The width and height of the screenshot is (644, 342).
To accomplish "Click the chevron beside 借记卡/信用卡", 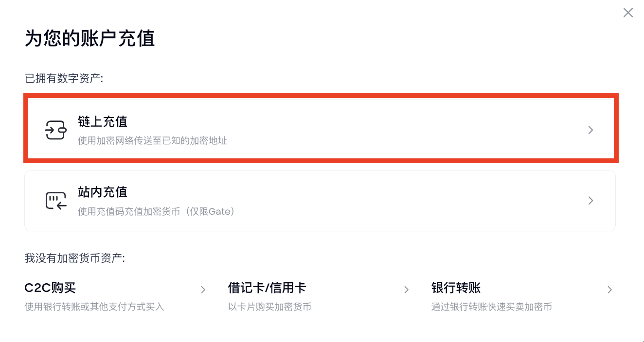I will point(407,290).
